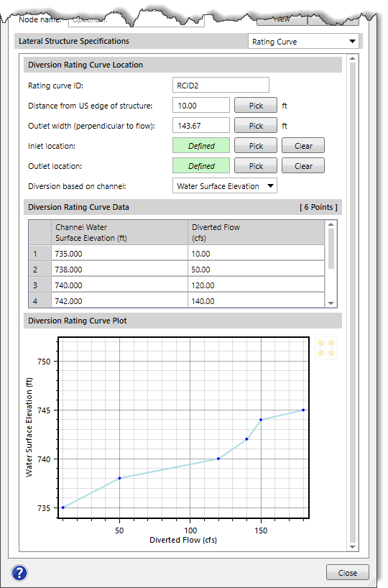The width and height of the screenshot is (388, 588).
Task: Select row header 4 in data table
Action: (40, 300)
